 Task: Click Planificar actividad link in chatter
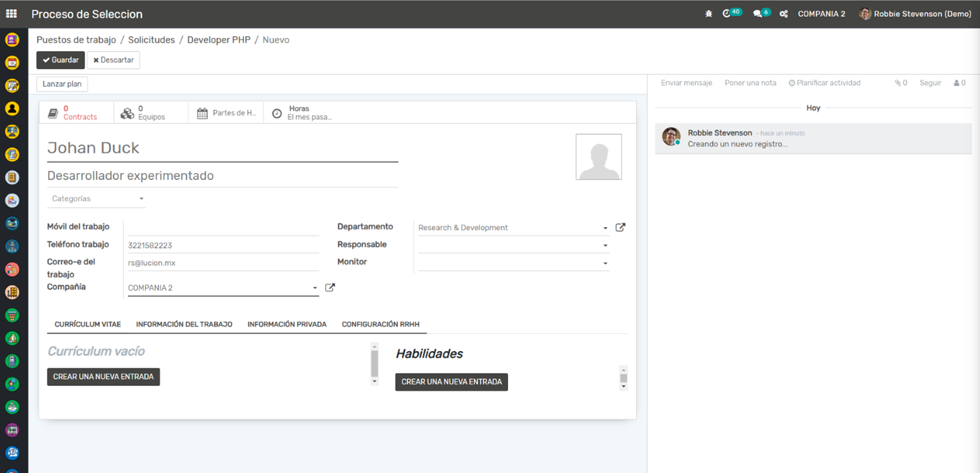824,83
